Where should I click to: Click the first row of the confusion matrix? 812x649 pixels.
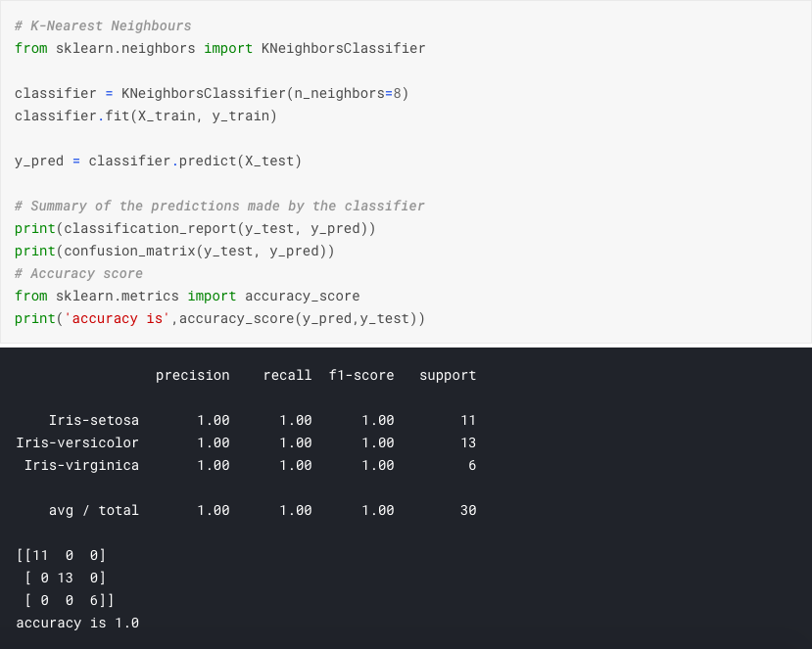[61, 555]
